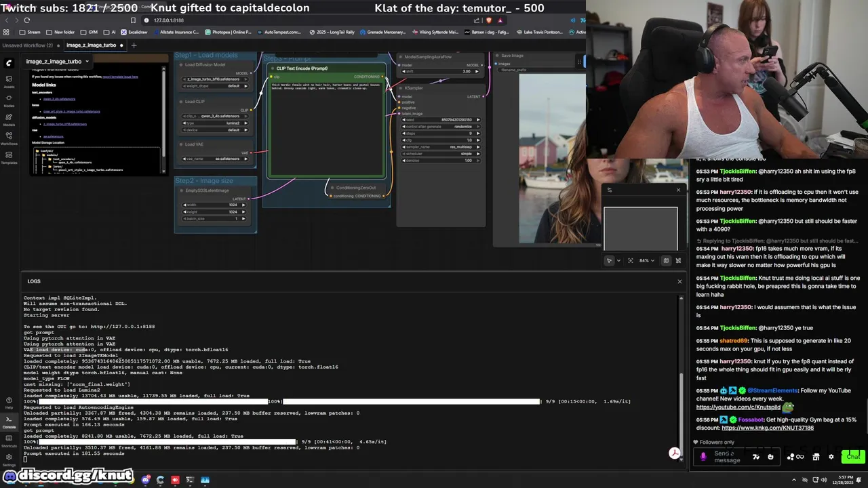Open sampler_name res_multistep selector
868x488 pixels.
441,147
